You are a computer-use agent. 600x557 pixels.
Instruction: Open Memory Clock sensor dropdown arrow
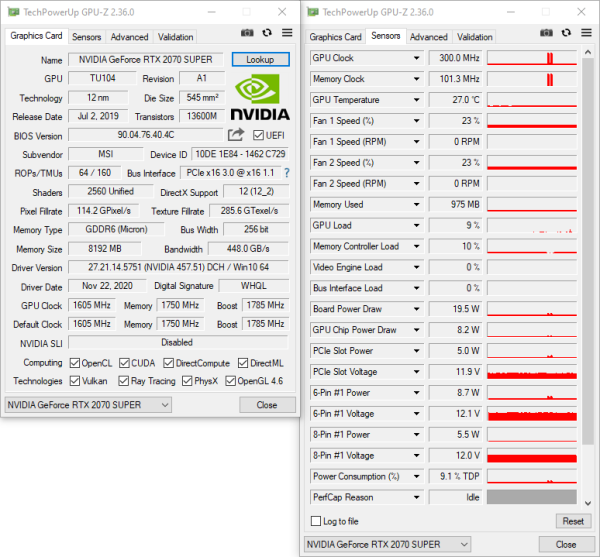(416, 79)
